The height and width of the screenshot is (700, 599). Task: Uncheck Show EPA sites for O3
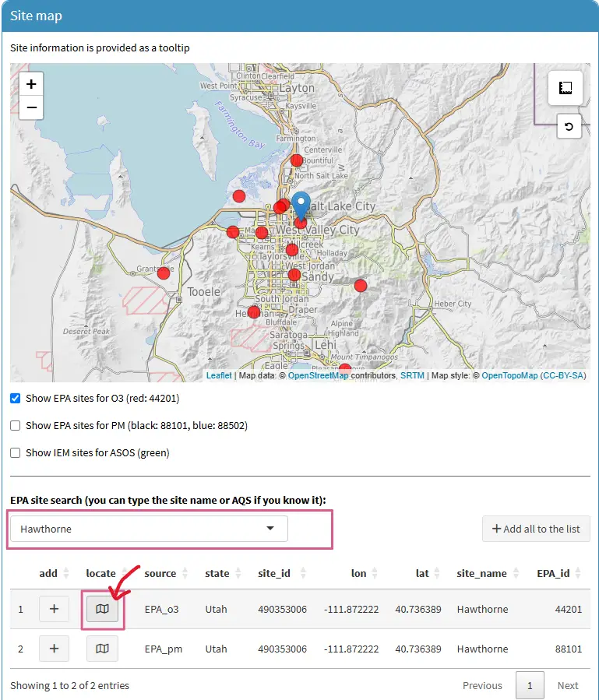tap(16, 398)
